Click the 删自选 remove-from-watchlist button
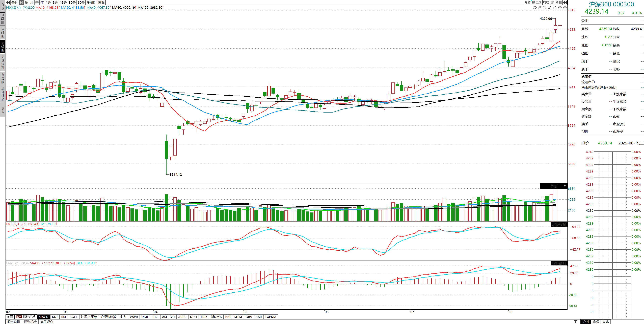644x324 pixels. tap(537, 2)
